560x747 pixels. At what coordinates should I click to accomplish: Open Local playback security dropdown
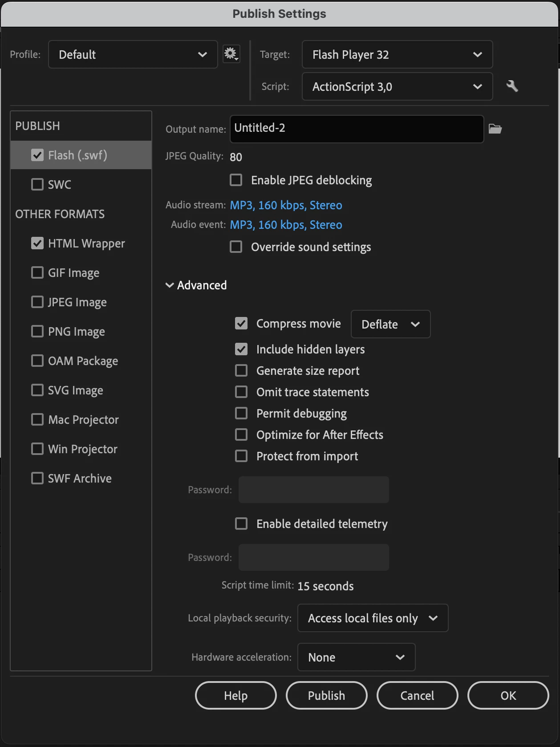tap(373, 618)
